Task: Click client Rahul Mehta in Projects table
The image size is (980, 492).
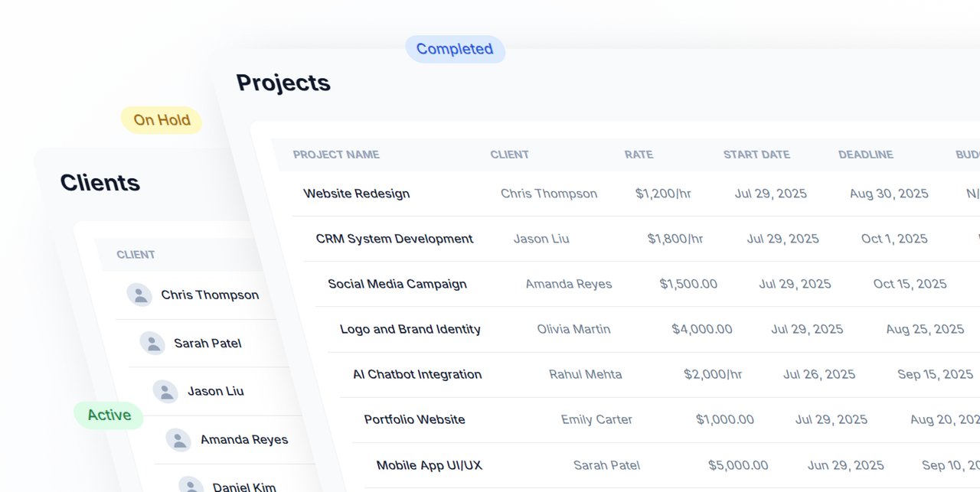Action: (586, 374)
